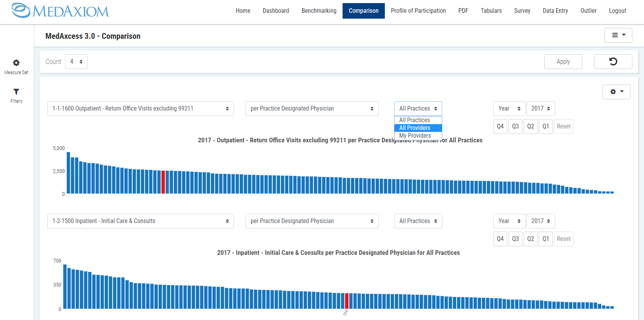Viewport: 644px width, 320px height.
Task: Click Reset for the Inpatient chart
Action: click(563, 239)
